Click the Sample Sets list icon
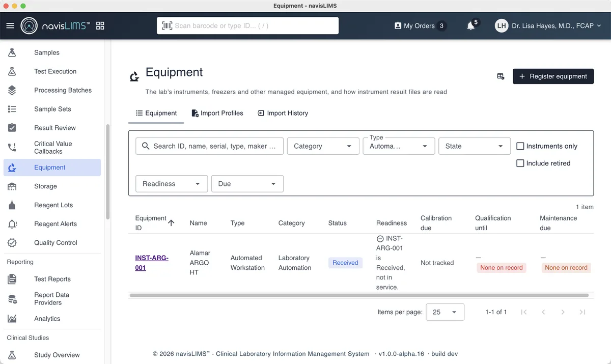Screen dimensions: 611x364 12,109
